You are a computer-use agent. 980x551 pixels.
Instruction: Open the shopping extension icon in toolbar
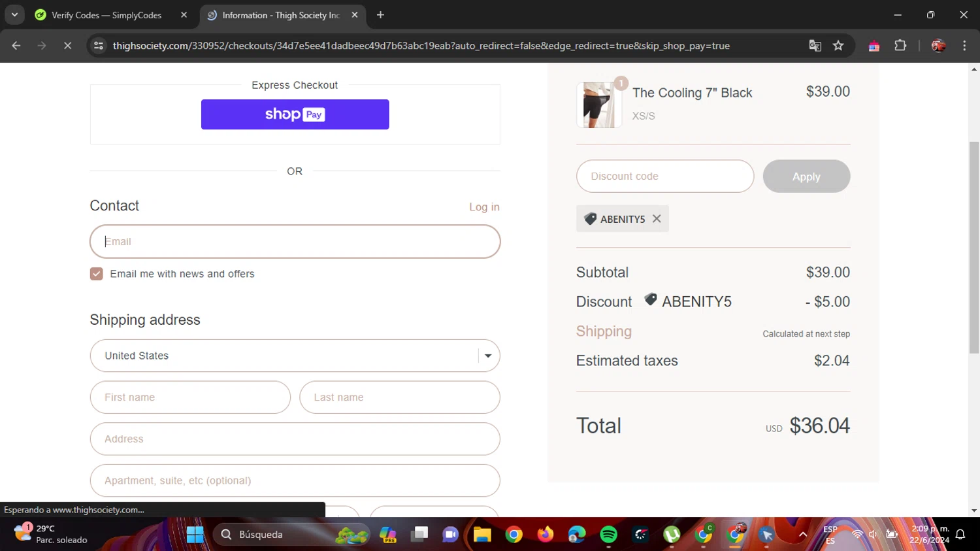pyautogui.click(x=874, y=46)
